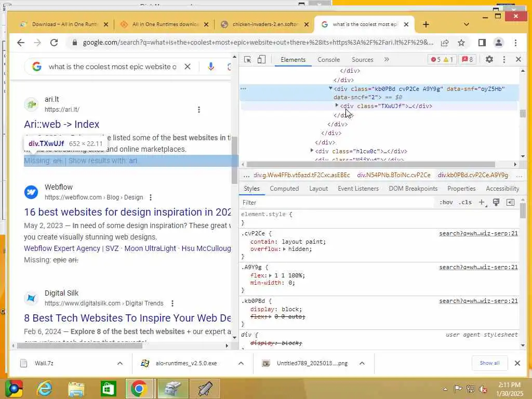
Task: Switch to chicken-invaders-2 softonic tab
Action: click(x=264, y=24)
